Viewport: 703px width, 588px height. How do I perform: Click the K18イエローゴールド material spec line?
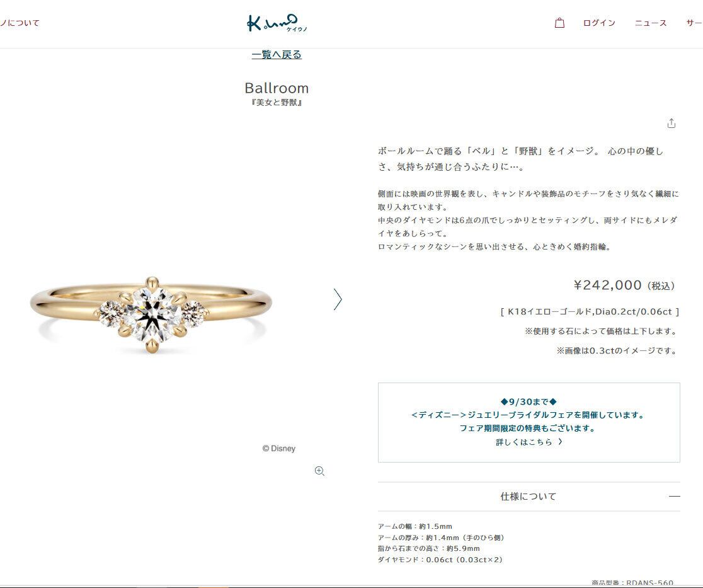[590, 311]
